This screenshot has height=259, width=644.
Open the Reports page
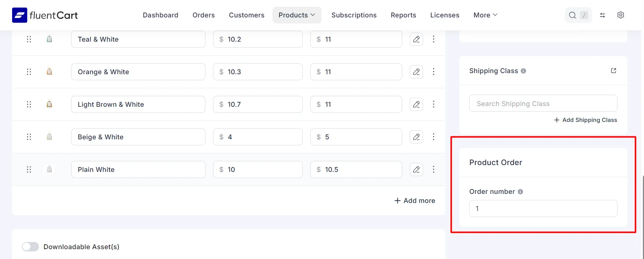pyautogui.click(x=403, y=15)
